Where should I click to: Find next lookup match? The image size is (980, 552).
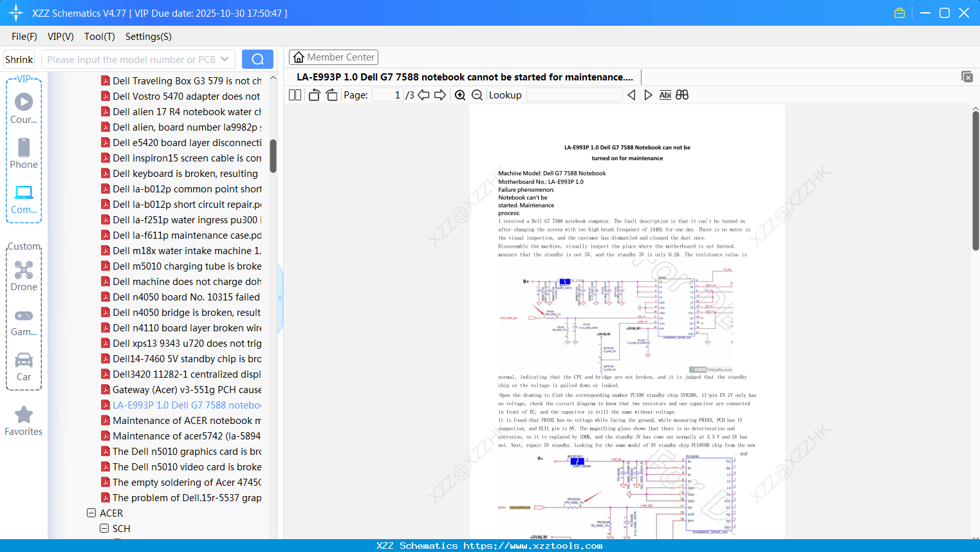click(x=649, y=95)
